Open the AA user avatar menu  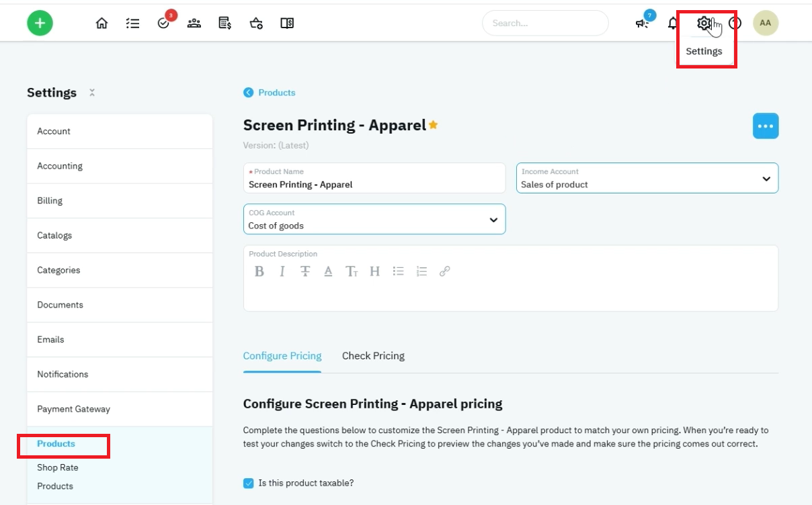(x=766, y=23)
